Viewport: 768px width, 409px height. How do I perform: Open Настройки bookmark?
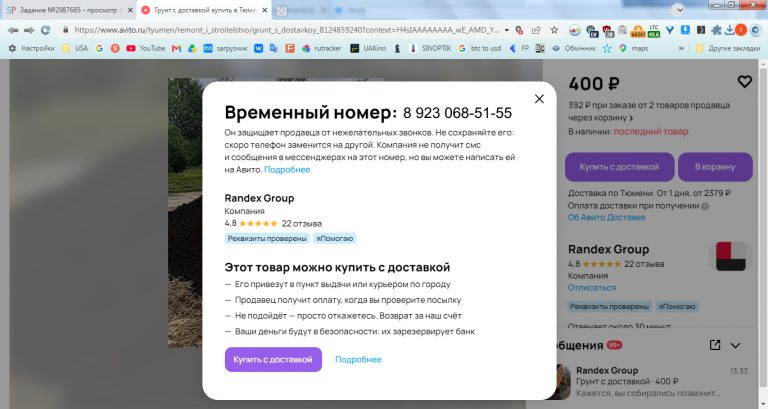coord(31,48)
